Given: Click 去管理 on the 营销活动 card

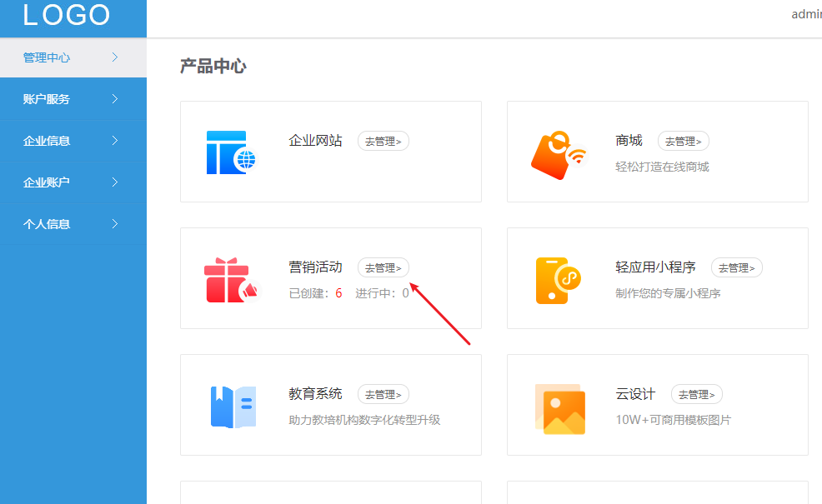Looking at the screenshot, I should [x=383, y=267].
